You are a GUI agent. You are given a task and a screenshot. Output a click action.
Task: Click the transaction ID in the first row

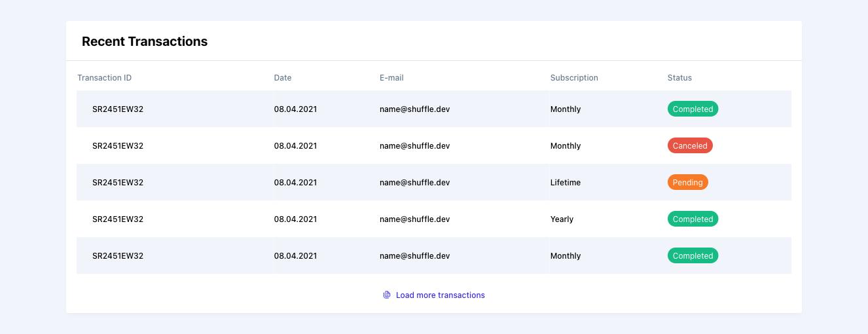[118, 109]
